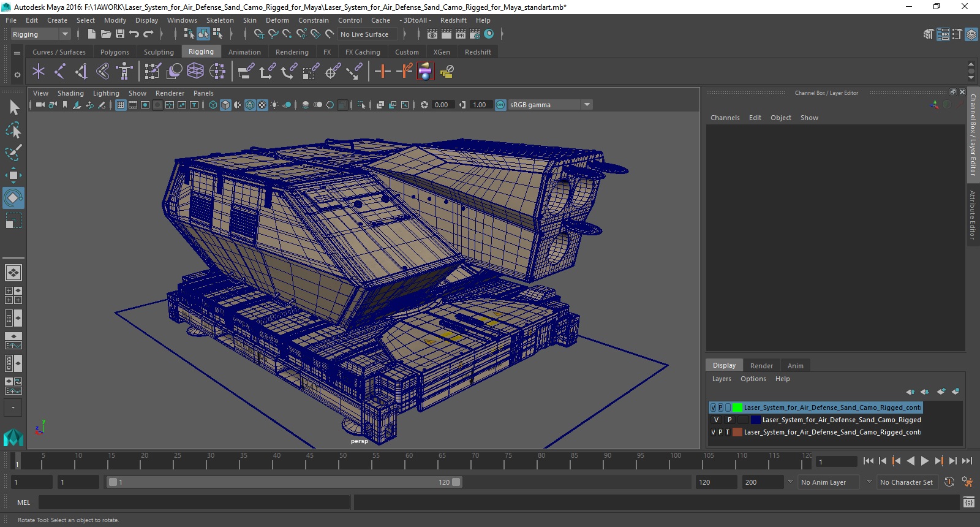Image resolution: width=980 pixels, height=527 pixels.
Task: Click the play forwards button
Action: coord(925,461)
